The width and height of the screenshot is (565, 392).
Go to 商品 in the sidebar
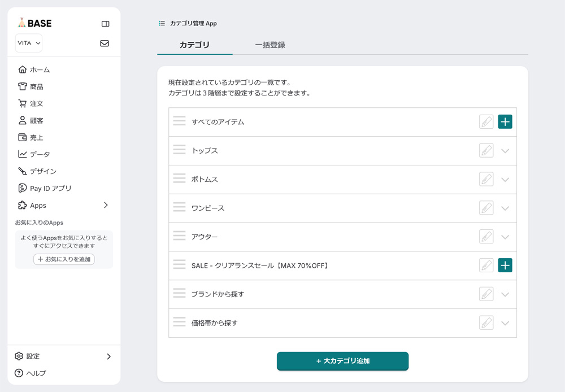click(x=36, y=87)
